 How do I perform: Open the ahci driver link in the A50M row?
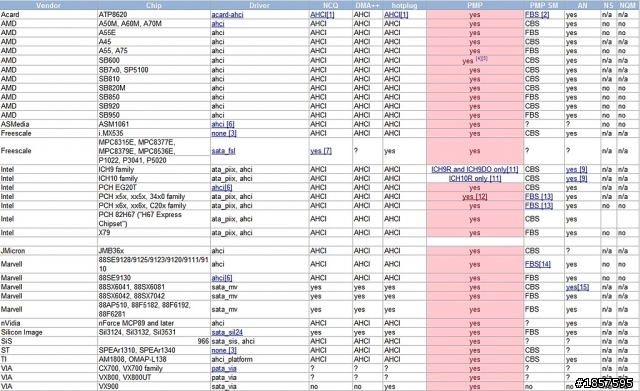218,24
